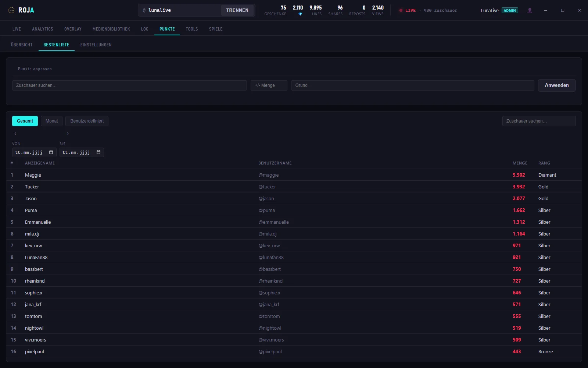The height and width of the screenshot is (368, 588).
Task: Open the SPIELE tab
Action: 216,29
